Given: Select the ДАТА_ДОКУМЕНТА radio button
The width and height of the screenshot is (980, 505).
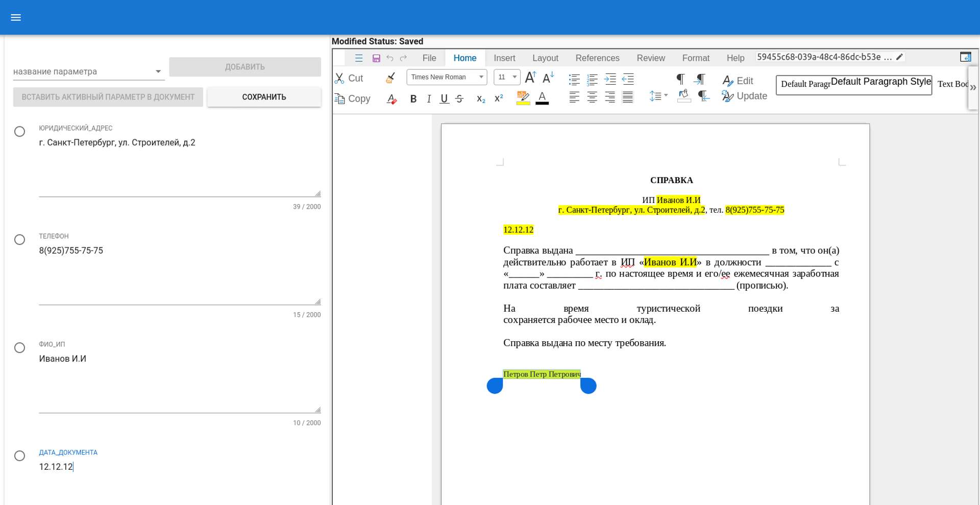Looking at the screenshot, I should [x=19, y=456].
